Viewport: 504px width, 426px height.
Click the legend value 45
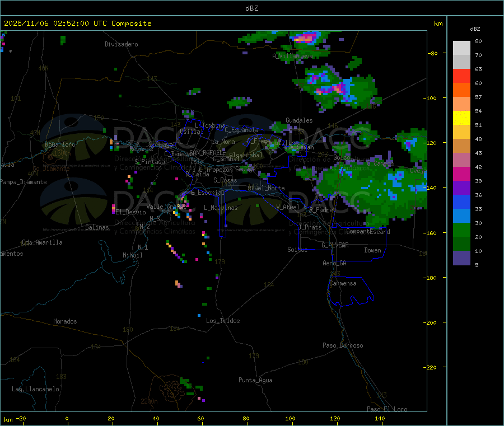click(478, 153)
